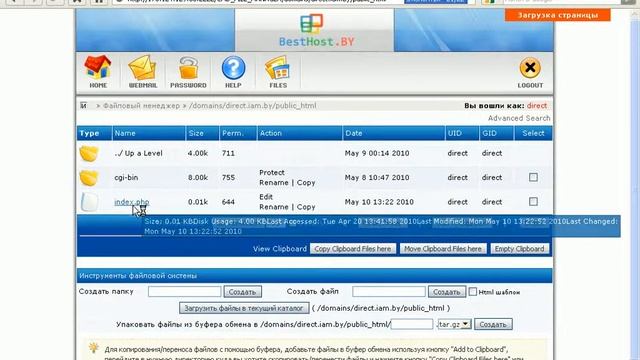Image resolution: width=640 pixels, height=360 pixels.
Task: Click Создать button for the archive
Action: click(x=493, y=324)
